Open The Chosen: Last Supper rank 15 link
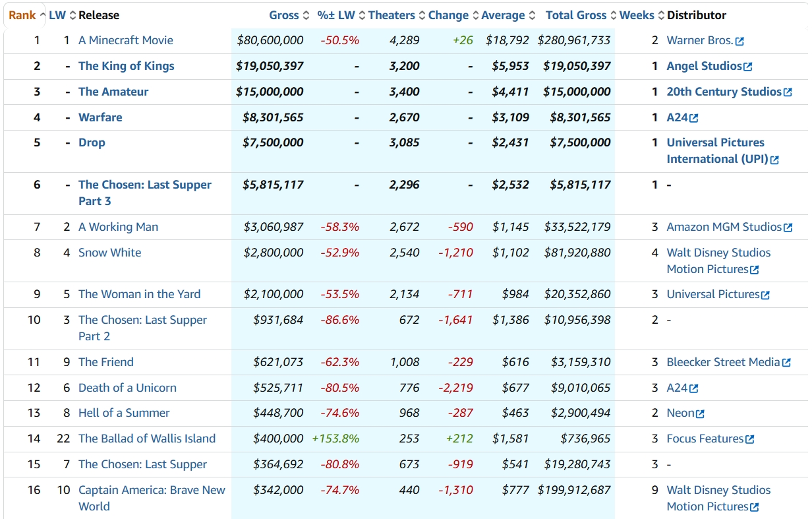Image resolution: width=812 pixels, height=519 pixels. (143, 464)
